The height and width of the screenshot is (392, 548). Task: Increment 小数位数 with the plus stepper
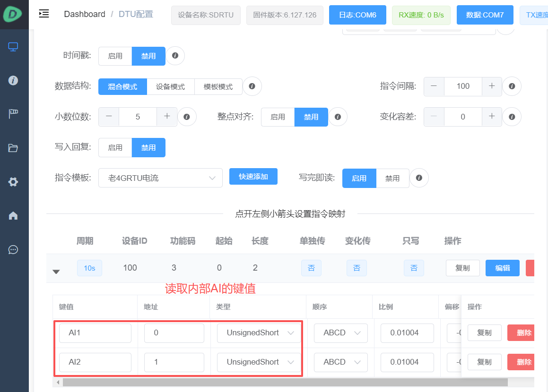pyautogui.click(x=166, y=117)
